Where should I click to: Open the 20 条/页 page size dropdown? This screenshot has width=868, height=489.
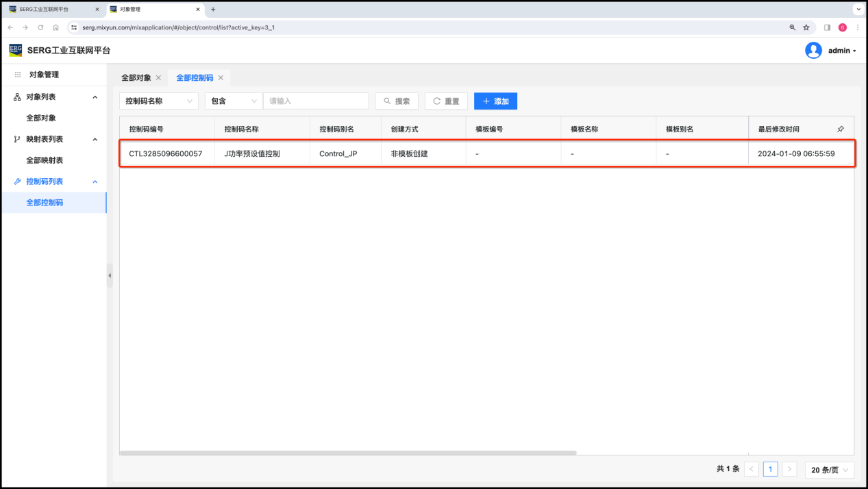point(830,469)
